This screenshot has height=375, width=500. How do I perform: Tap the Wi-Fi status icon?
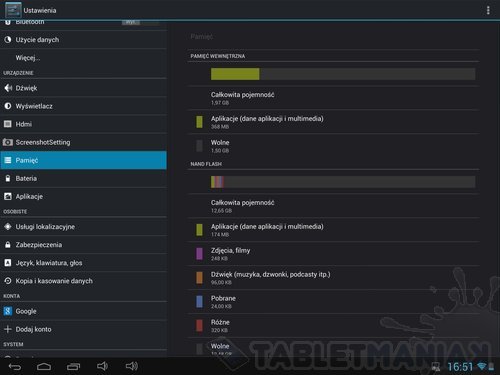[481, 366]
